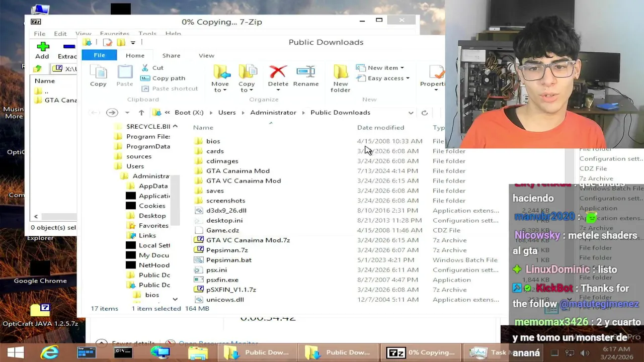Open the Easy access dropdown
Image resolution: width=644 pixels, height=362 pixels.
point(382,78)
